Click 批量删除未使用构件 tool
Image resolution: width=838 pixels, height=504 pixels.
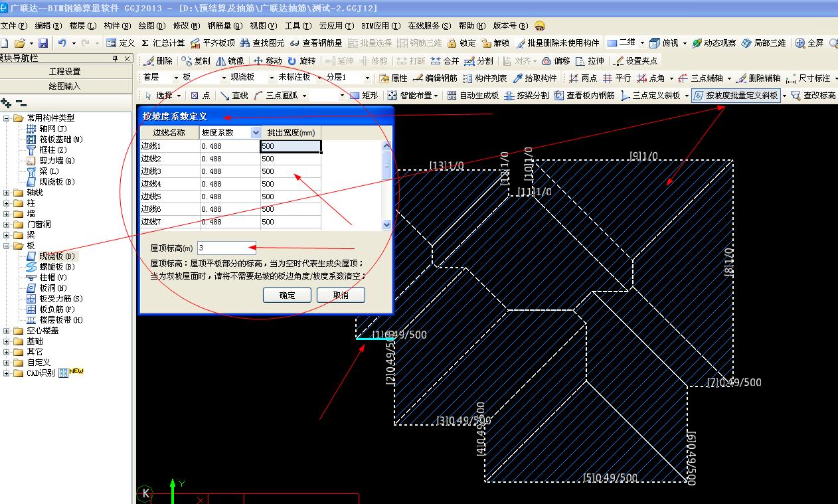pyautogui.click(x=558, y=43)
